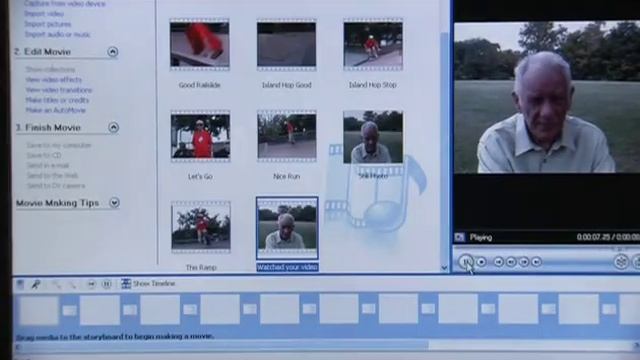The height and width of the screenshot is (360, 640).
Task: Click the preview monitor seek bar
Action: (546, 247)
